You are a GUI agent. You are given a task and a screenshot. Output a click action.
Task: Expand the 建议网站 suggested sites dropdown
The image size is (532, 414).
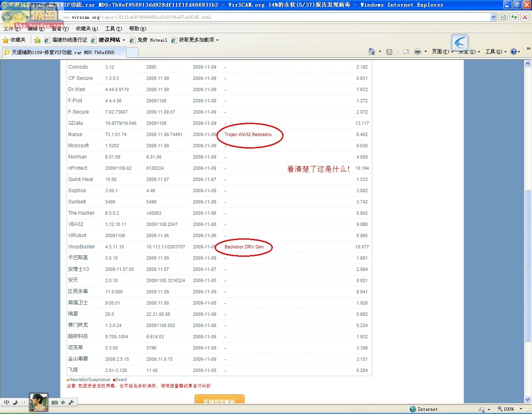tap(124, 40)
